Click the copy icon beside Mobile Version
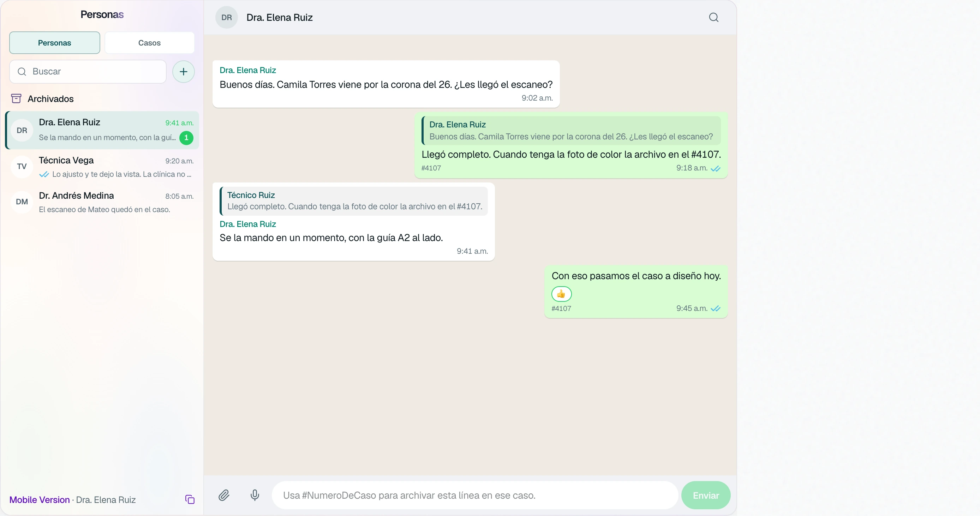The image size is (980, 516). (x=190, y=499)
